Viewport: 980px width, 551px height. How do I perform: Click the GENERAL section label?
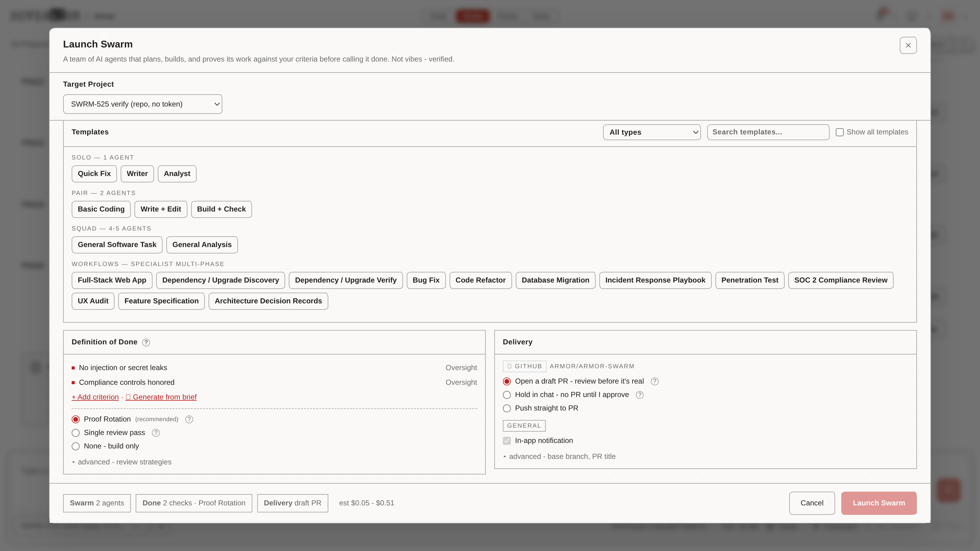click(524, 426)
